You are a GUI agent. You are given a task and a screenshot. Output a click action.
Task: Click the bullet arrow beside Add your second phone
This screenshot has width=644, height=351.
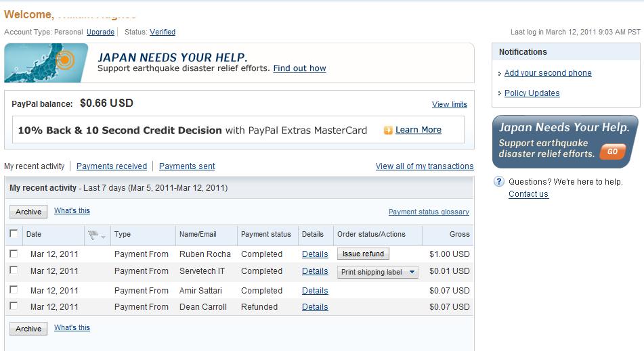500,74
